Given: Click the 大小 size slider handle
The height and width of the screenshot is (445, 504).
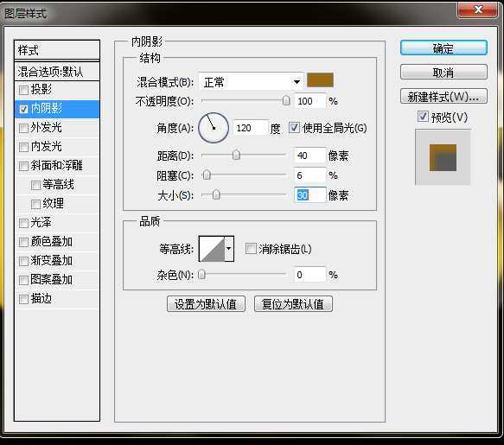Looking at the screenshot, I should (216, 194).
